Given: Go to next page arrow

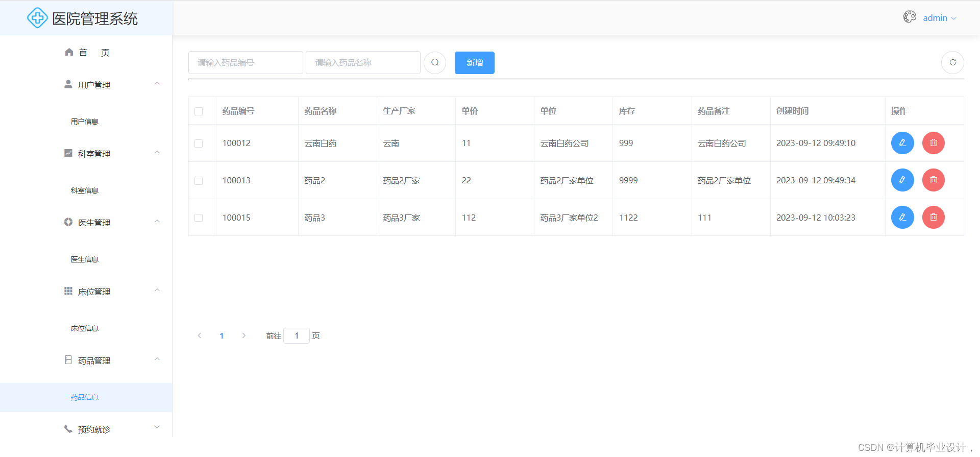Looking at the screenshot, I should point(244,335).
